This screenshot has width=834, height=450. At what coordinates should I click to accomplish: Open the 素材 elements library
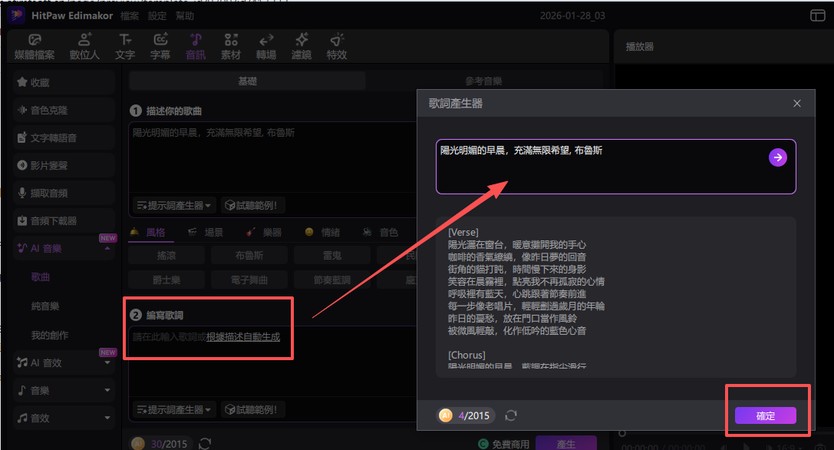pos(231,46)
